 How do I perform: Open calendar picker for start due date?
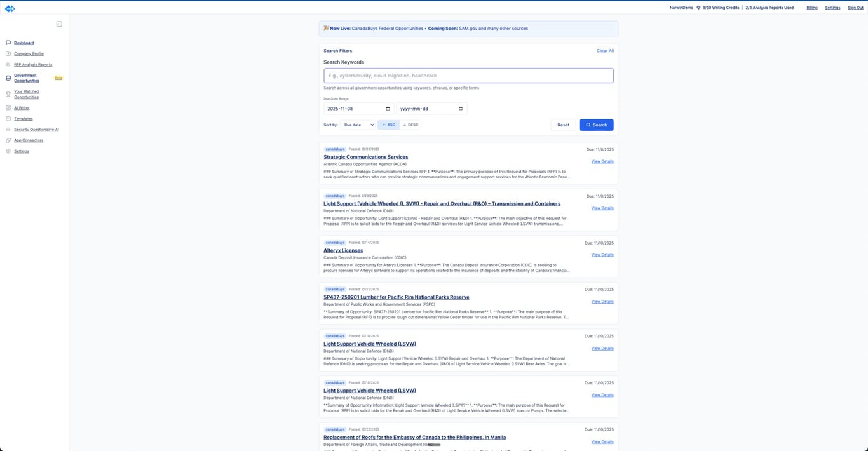coord(388,109)
